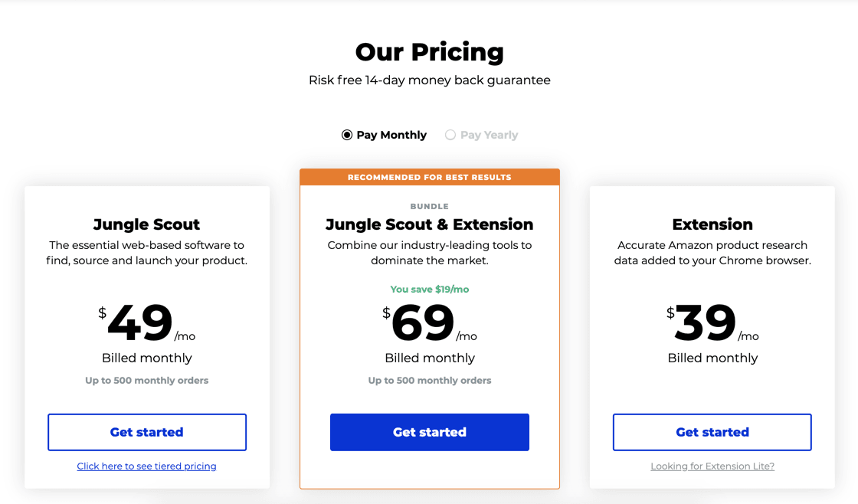Click the small BUNDLE label
Screen dimensions: 858x504
click(430, 206)
